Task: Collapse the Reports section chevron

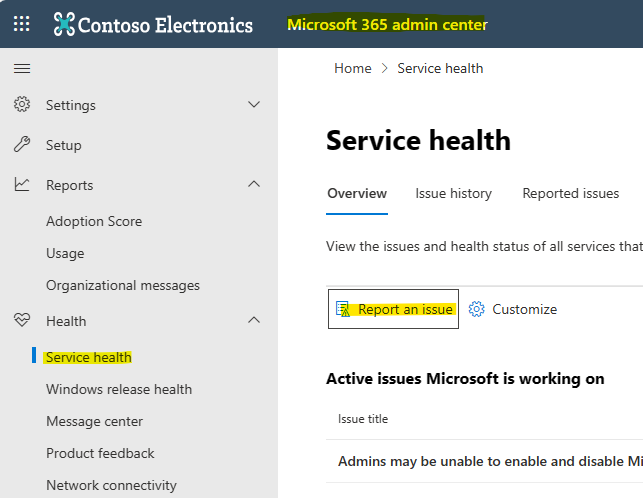Action: pyautogui.click(x=254, y=184)
